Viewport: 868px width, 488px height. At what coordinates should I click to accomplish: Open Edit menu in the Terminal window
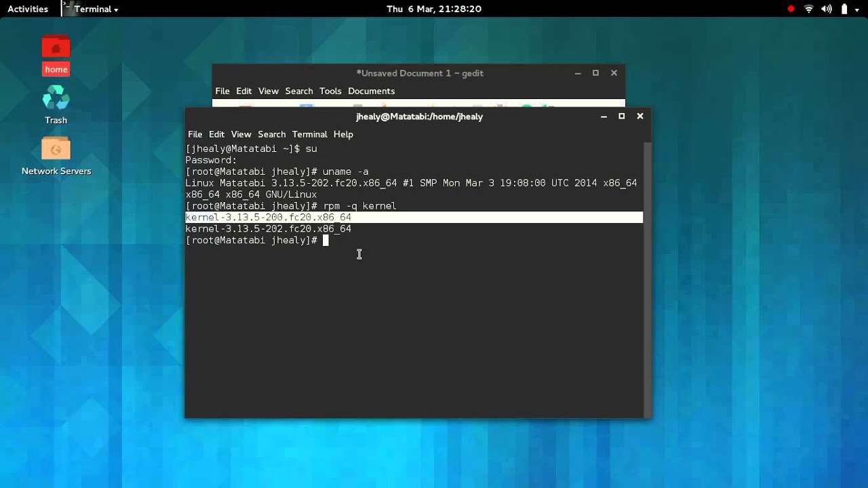[x=216, y=134]
